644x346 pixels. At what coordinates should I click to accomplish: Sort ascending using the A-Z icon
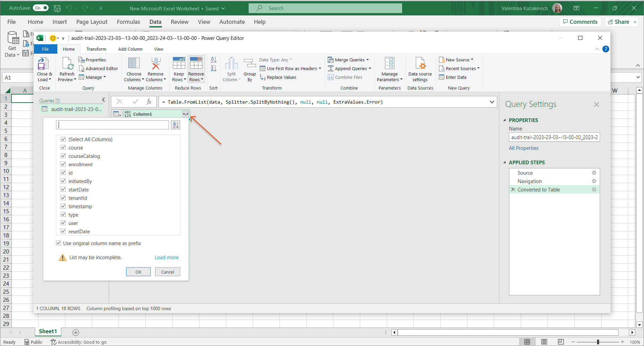point(213,60)
